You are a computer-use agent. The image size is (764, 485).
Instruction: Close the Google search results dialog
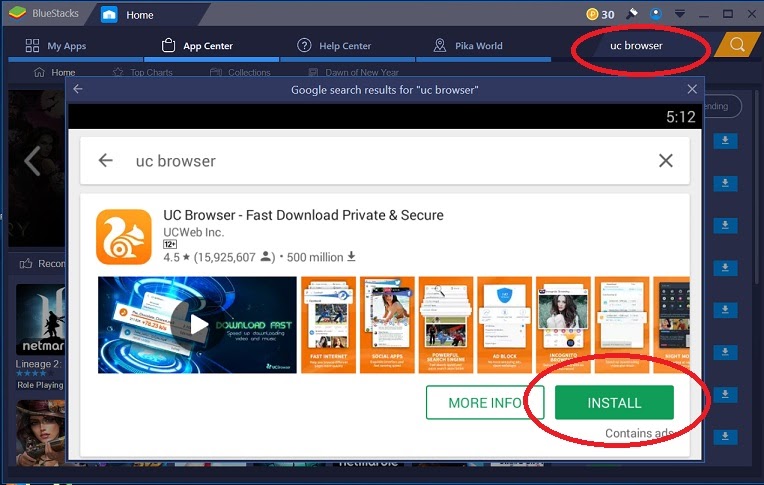pyautogui.click(x=692, y=89)
